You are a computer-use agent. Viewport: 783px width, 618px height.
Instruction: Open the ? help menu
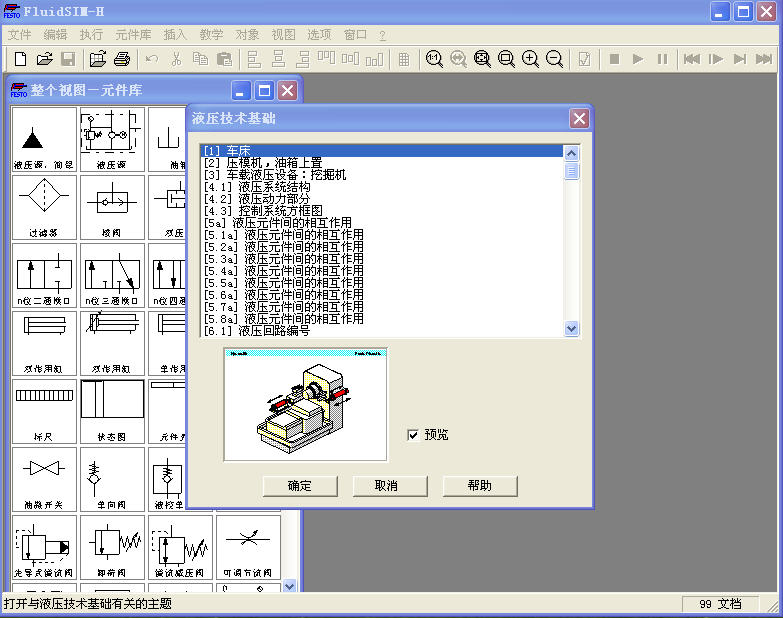click(x=382, y=35)
